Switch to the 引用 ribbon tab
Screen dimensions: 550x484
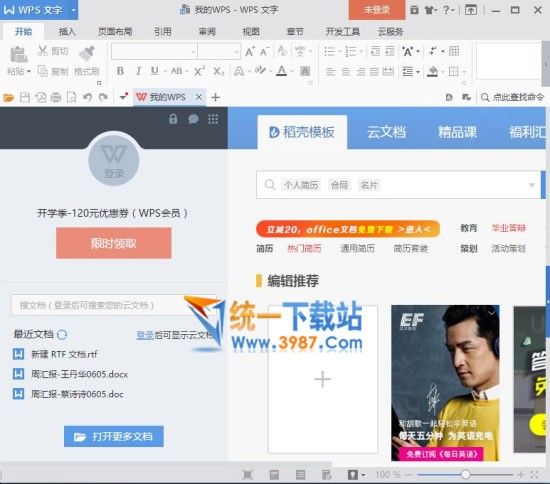(x=163, y=32)
